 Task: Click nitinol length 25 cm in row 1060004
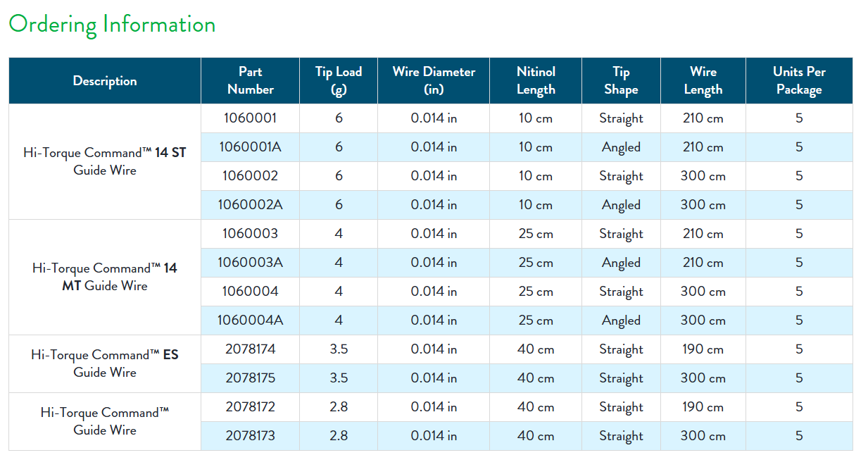pyautogui.click(x=536, y=292)
